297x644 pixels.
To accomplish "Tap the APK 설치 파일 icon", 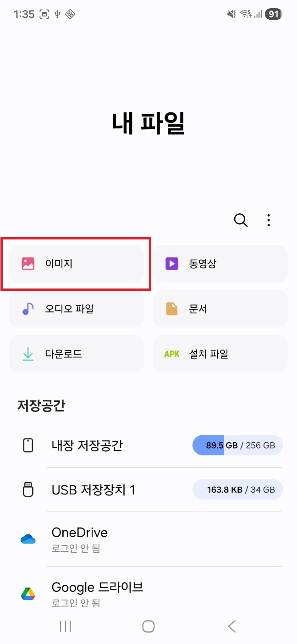I will coord(172,354).
